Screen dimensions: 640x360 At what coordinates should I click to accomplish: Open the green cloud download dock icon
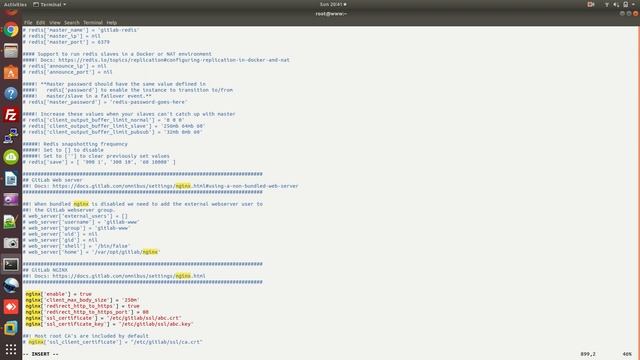pyautogui.click(x=11, y=157)
